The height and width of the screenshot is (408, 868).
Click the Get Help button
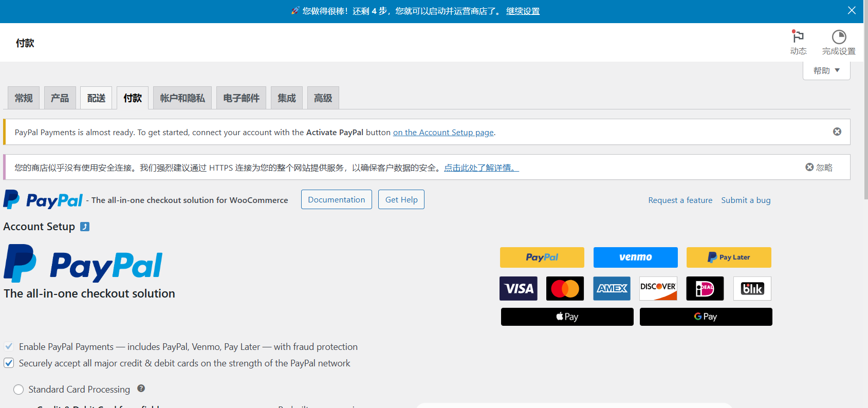(x=401, y=199)
